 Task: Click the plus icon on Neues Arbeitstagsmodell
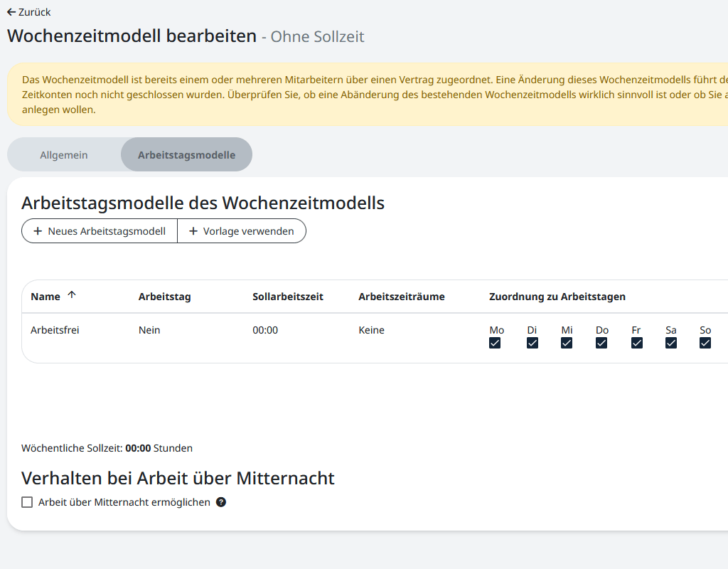(x=39, y=230)
